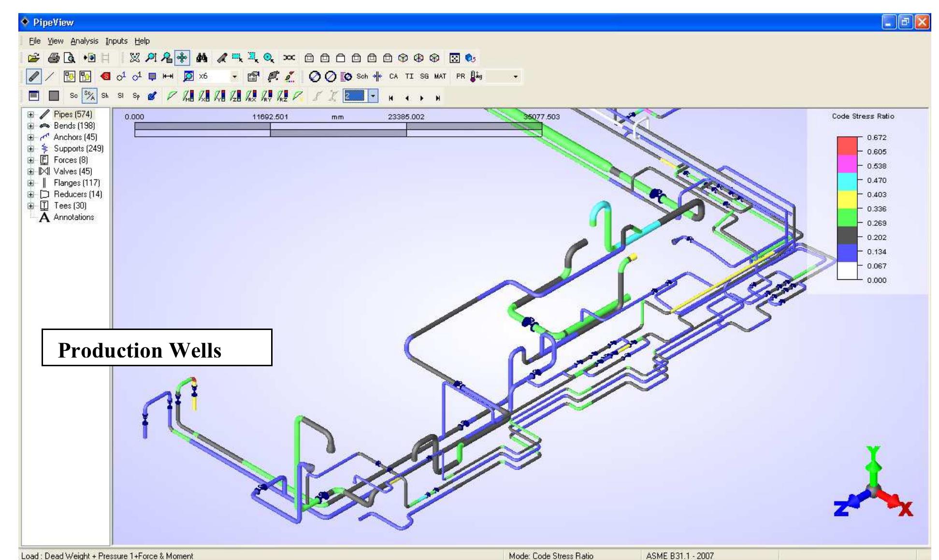Click the first isometric cube view icon

pyautogui.click(x=403, y=58)
